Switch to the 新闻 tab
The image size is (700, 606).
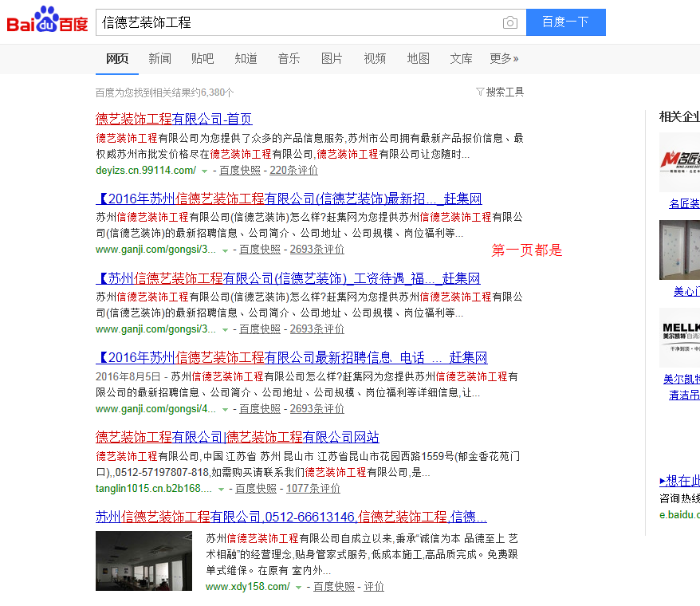pos(159,58)
